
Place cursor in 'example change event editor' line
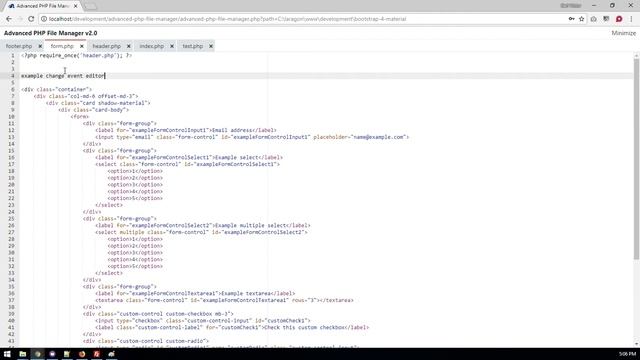point(63,76)
